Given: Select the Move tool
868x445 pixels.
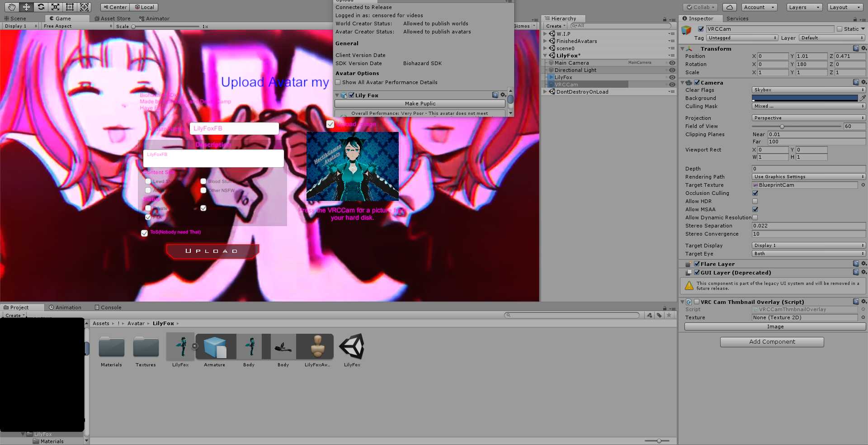Looking at the screenshot, I should (26, 7).
